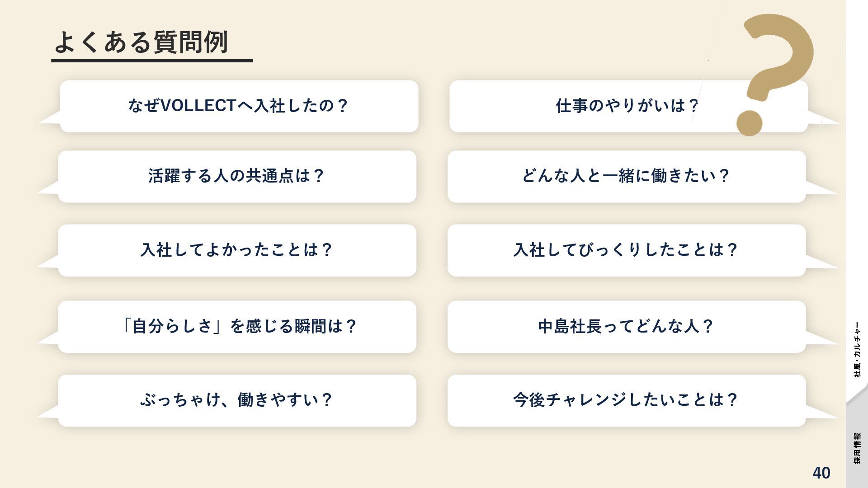868x488 pixels.
Task: Click the 入社してよかったことは? bubble
Action: [x=236, y=250]
